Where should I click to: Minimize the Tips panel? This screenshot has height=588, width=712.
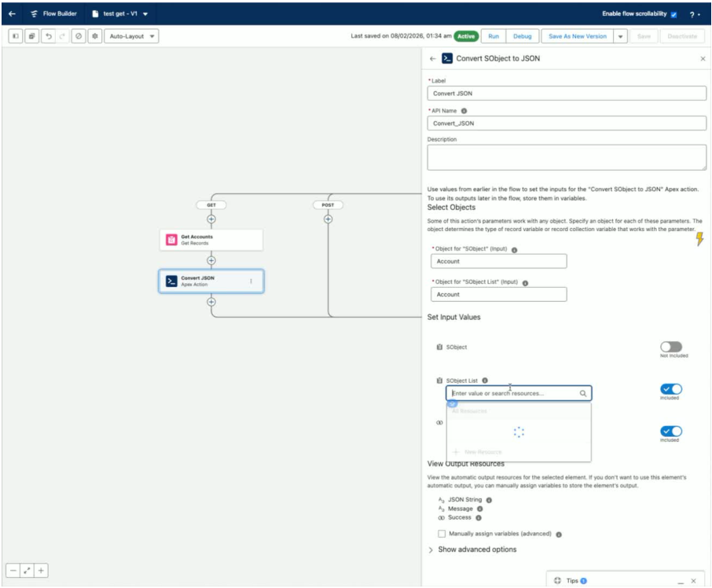point(681,581)
